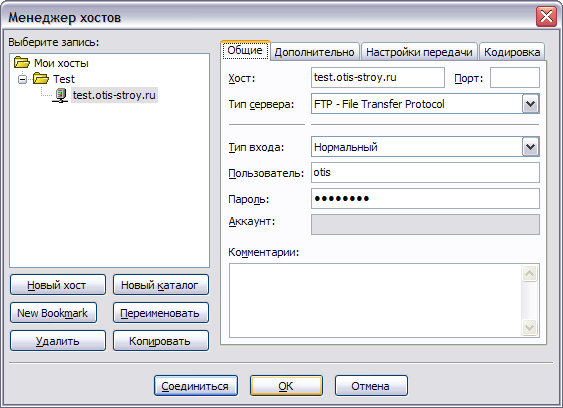563x408 pixels.
Task: Click the server icon beside test.otis-stroy.ru
Action: point(61,95)
